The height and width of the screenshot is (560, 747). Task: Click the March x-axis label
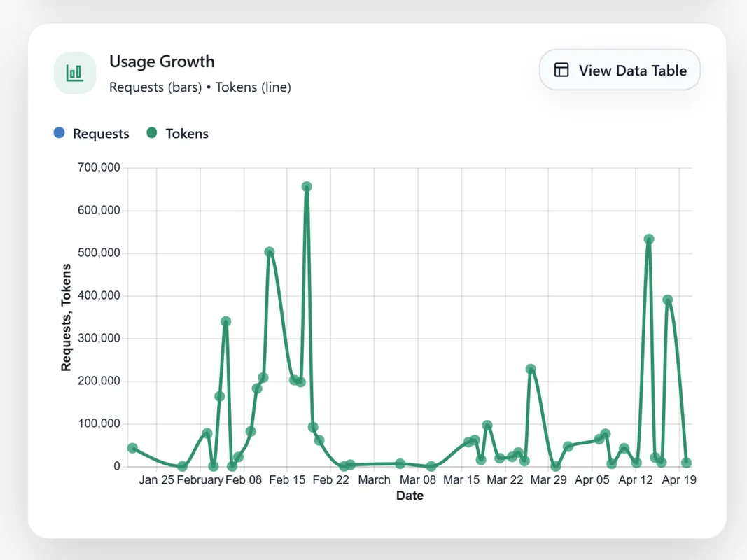point(374,479)
